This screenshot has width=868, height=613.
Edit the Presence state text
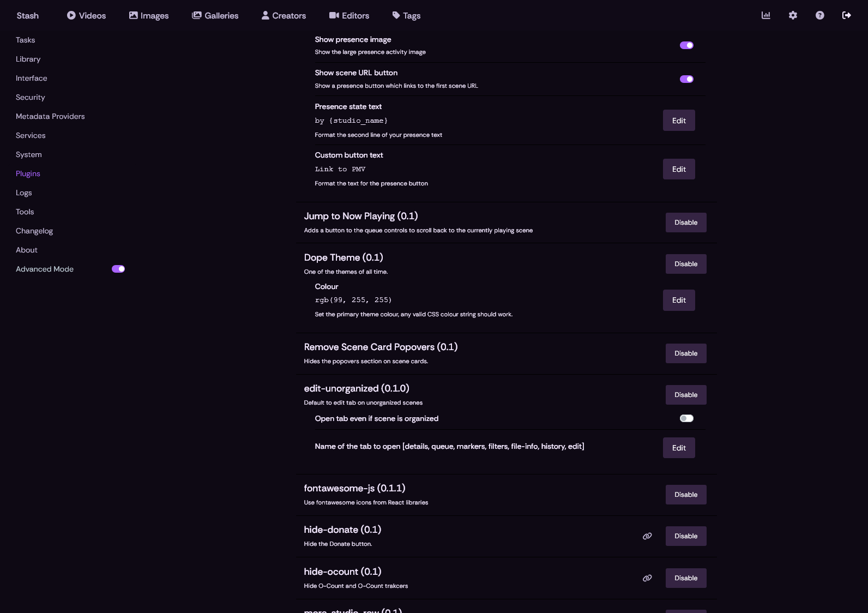coord(679,121)
